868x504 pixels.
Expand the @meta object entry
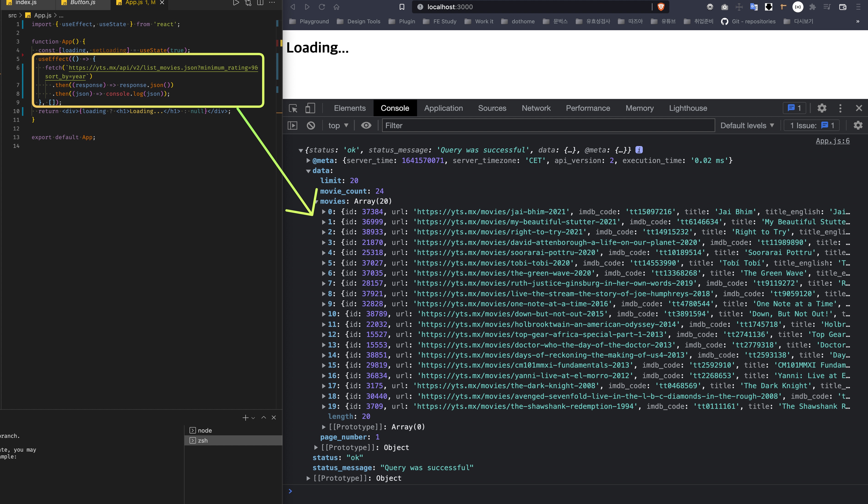tap(308, 160)
